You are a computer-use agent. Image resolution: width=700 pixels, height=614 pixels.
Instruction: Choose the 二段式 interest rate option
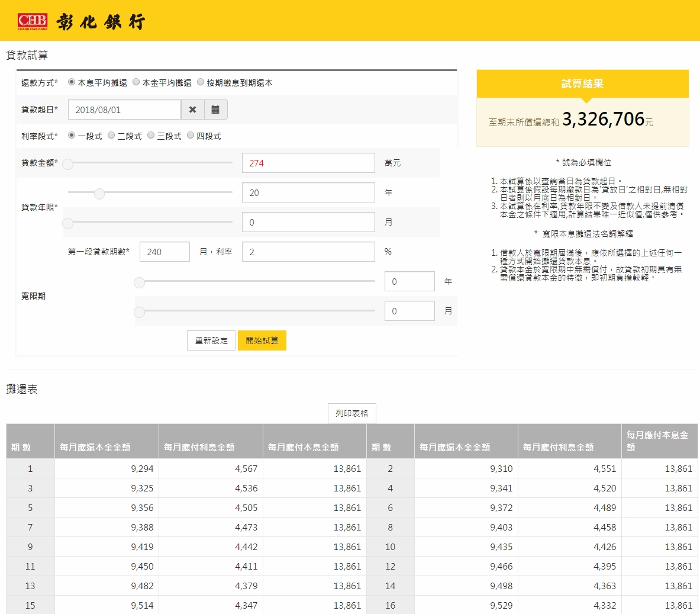click(111, 135)
